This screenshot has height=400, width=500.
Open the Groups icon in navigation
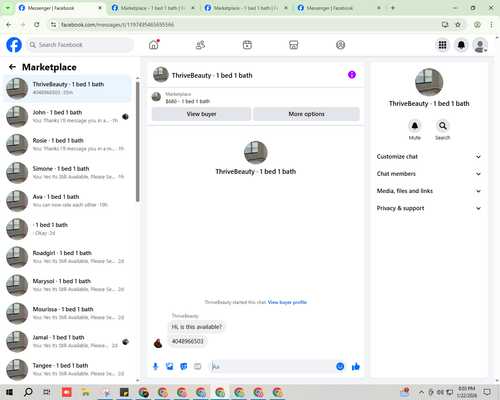click(x=340, y=45)
